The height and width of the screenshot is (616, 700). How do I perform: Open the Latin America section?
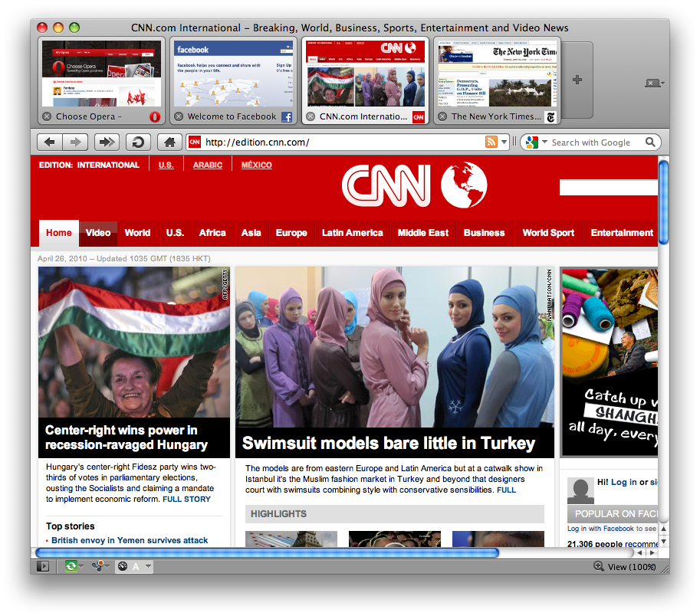(353, 233)
